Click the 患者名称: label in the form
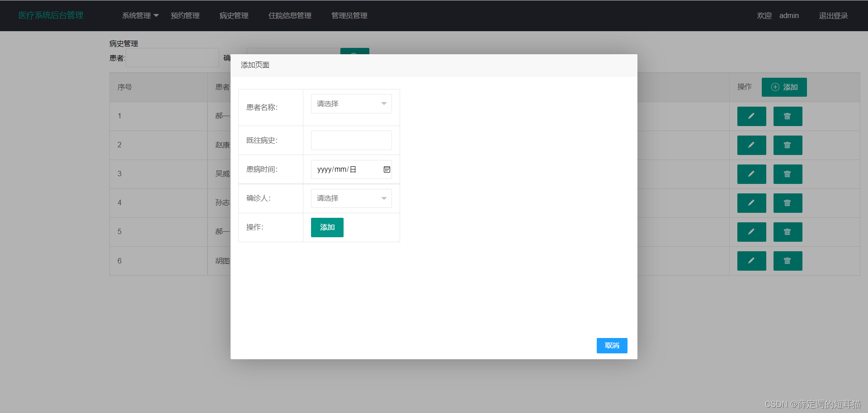Image resolution: width=868 pixels, height=413 pixels. (262, 108)
